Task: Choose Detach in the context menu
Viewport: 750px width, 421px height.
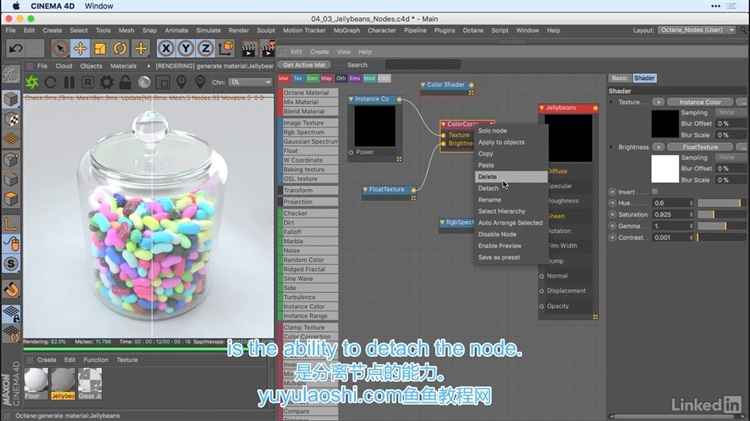Action: (x=511, y=188)
